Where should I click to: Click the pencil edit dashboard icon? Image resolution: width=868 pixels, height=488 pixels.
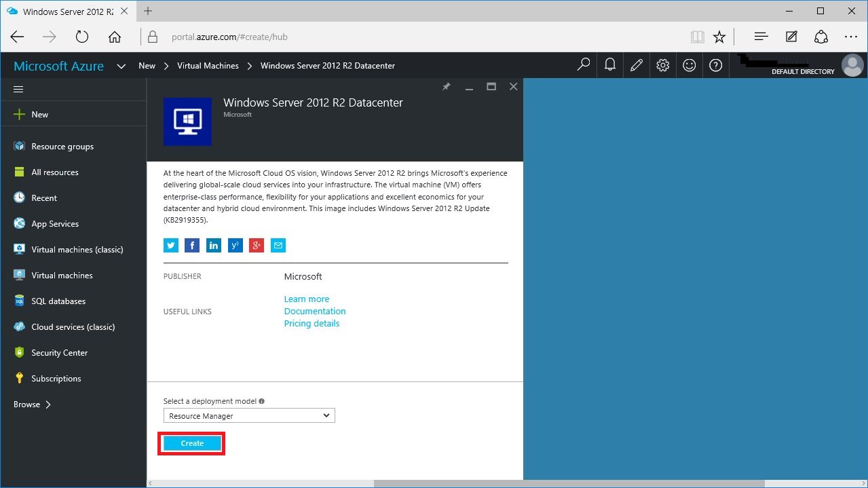pyautogui.click(x=637, y=65)
